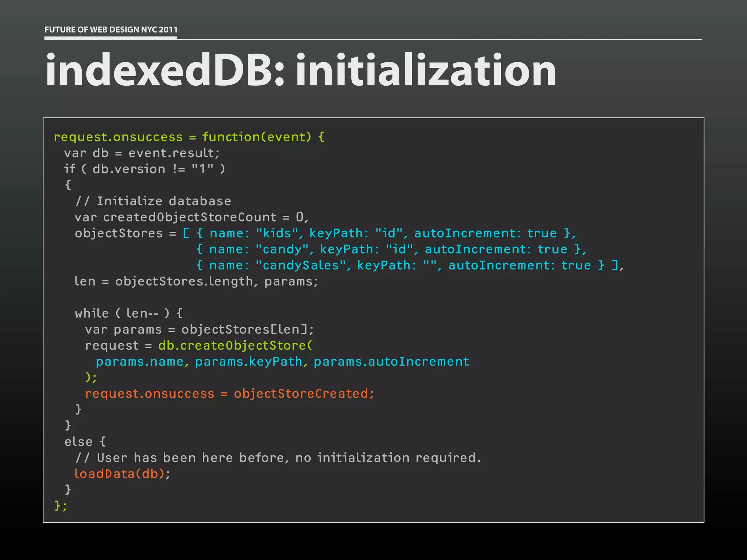Click the blue 'params.autoIncrement' argument
747x560 pixels.
[x=391, y=362]
